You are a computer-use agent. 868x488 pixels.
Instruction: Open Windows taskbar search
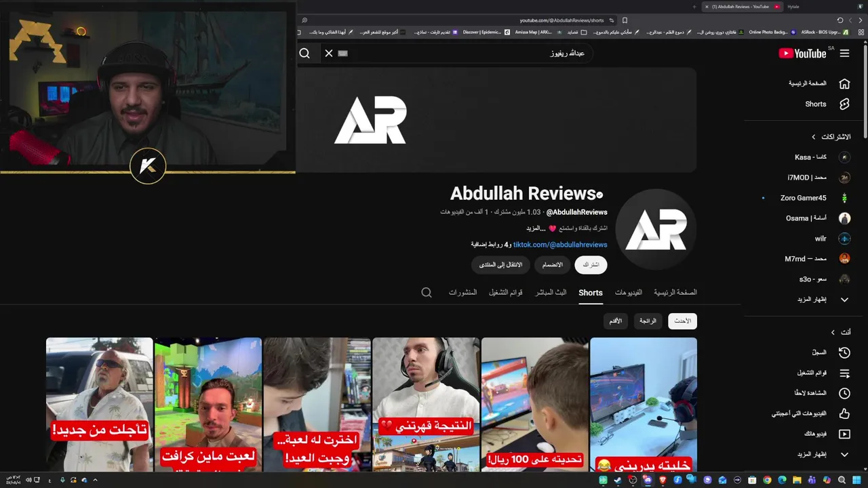click(842, 481)
